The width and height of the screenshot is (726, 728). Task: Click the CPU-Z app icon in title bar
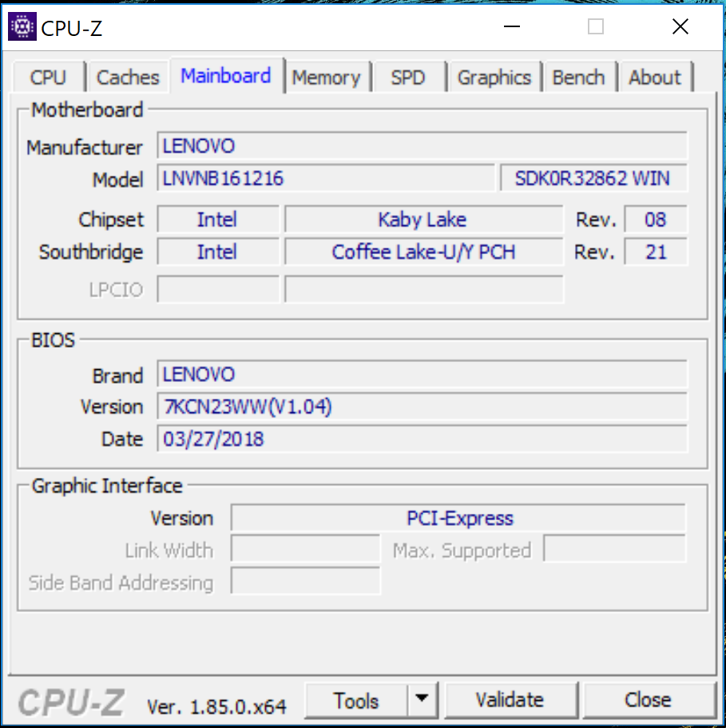tap(22, 27)
